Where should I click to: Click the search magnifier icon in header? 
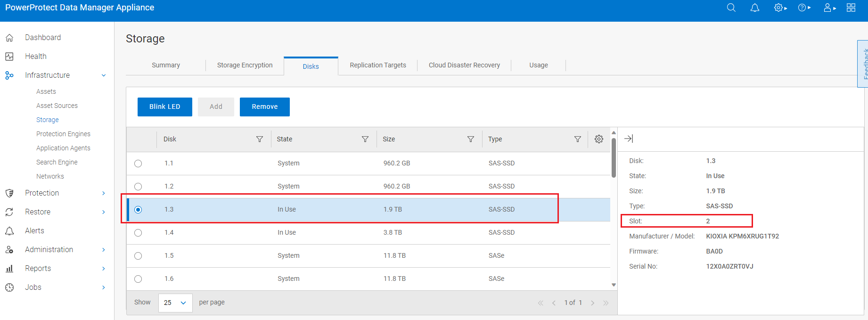(731, 8)
